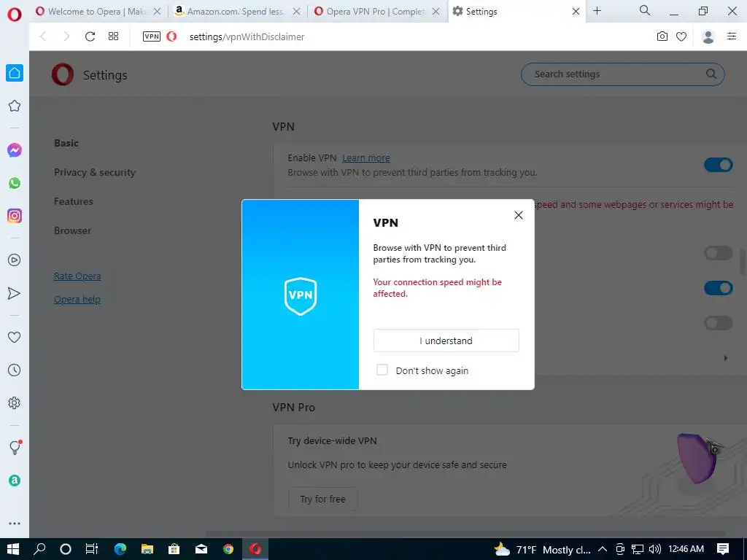The image size is (747, 560).
Task: Open the Opera main menu logo
Action: (x=15, y=15)
